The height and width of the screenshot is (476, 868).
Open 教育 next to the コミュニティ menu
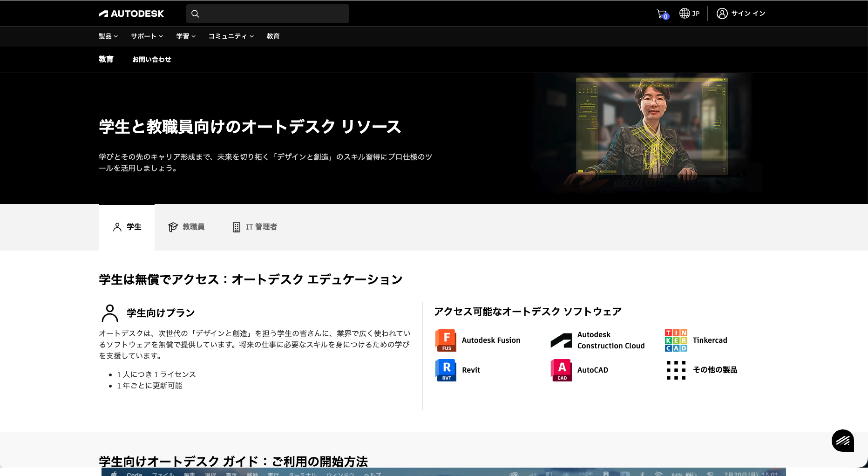point(273,36)
